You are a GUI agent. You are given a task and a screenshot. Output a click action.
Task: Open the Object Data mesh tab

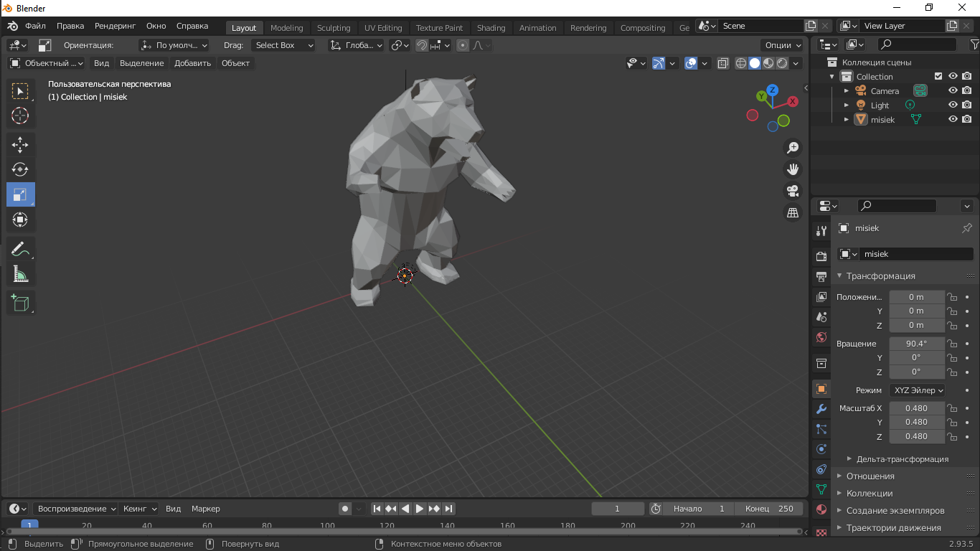[821, 489]
